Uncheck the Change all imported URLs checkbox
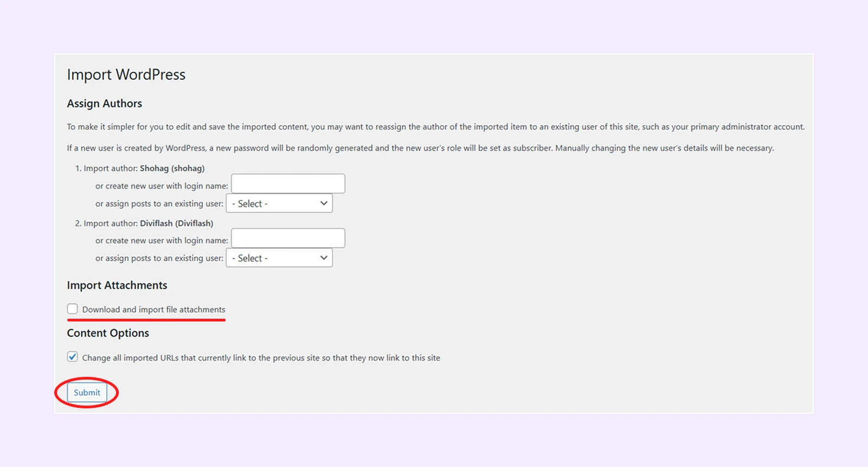This screenshot has height=467, width=868. pos(73,357)
